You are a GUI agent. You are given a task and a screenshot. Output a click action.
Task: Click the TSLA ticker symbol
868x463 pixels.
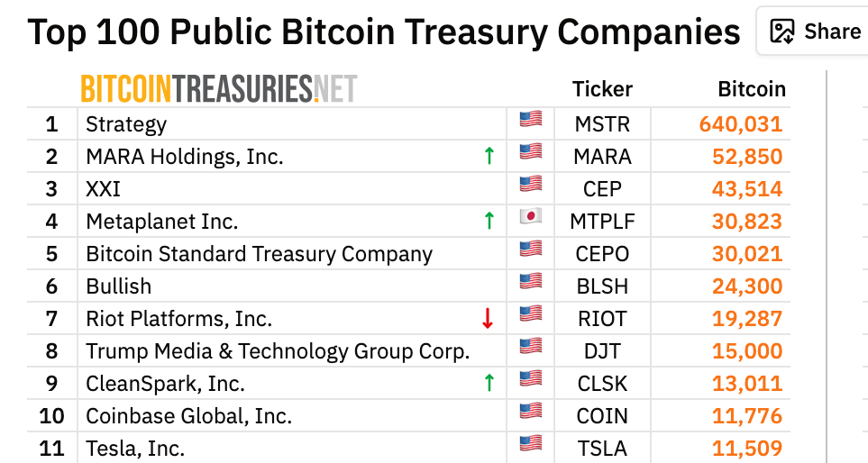pyautogui.click(x=602, y=449)
